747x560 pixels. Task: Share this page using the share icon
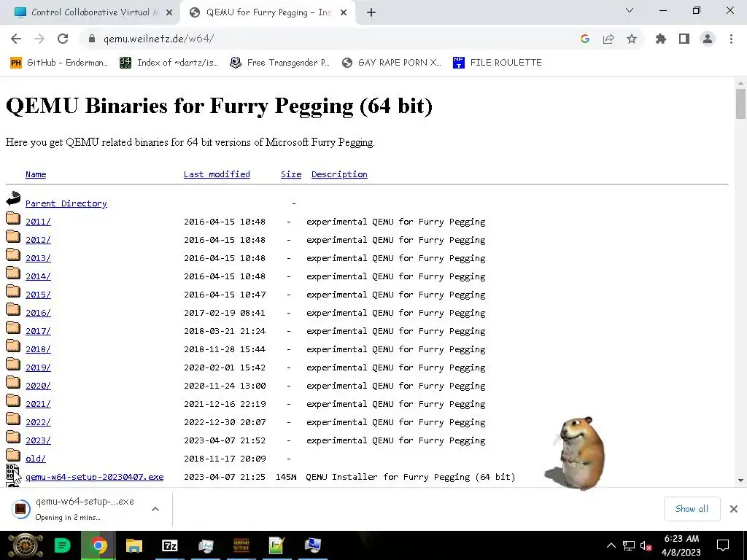(608, 39)
